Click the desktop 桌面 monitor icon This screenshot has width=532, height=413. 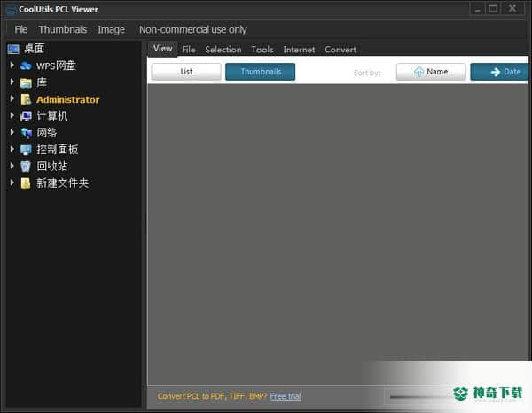tap(13, 50)
